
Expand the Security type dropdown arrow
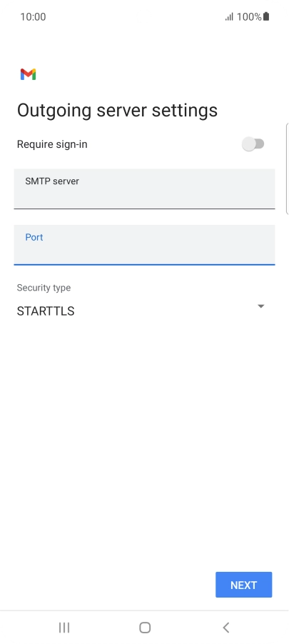coord(260,306)
